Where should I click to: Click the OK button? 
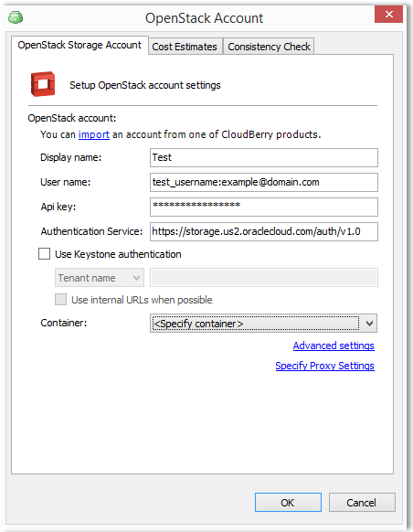288,503
